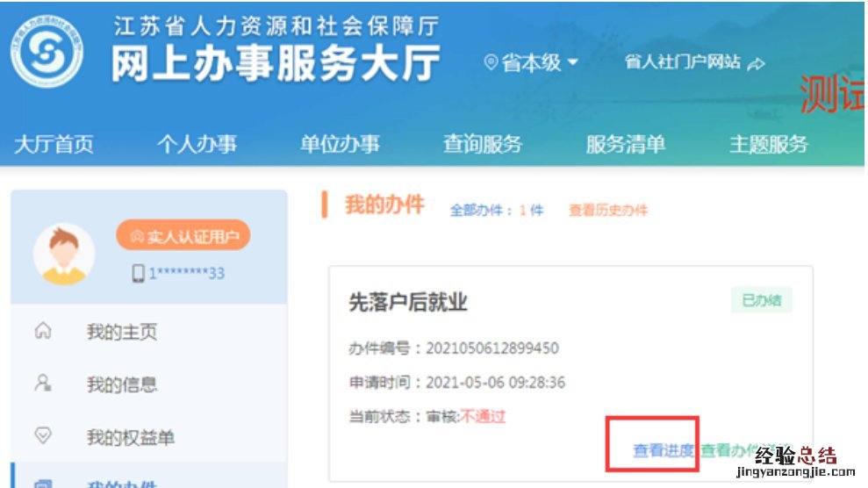
Task: Open the 个人办事 menu
Action: [197, 145]
